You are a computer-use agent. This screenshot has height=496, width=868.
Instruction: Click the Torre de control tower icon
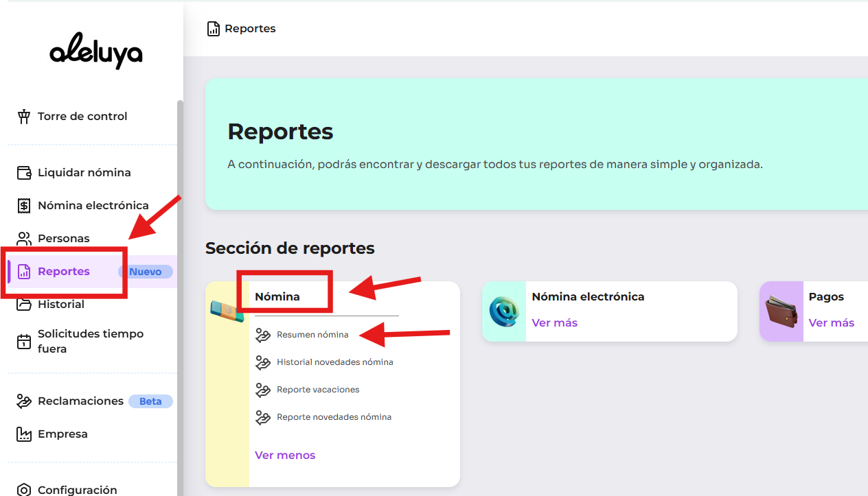25,117
